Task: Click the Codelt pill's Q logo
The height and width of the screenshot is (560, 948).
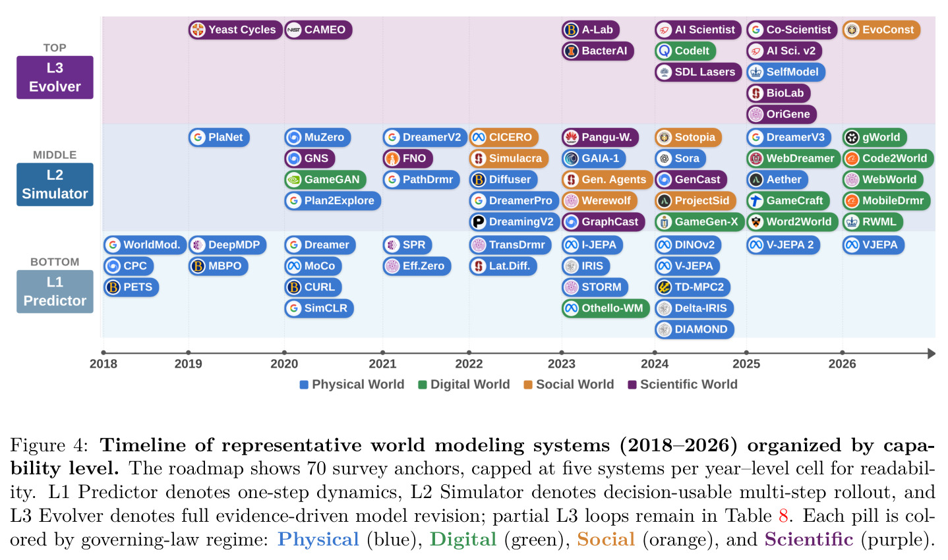Action: [x=665, y=51]
